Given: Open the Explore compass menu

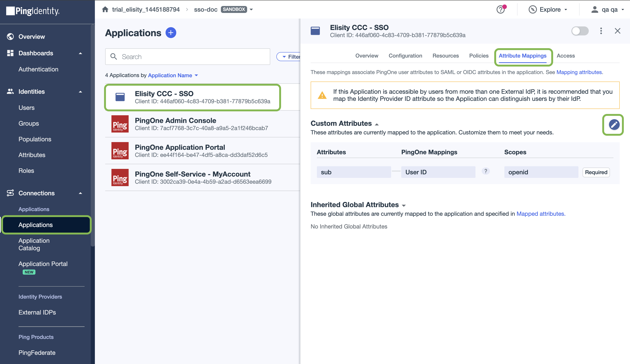Looking at the screenshot, I should tap(547, 10).
